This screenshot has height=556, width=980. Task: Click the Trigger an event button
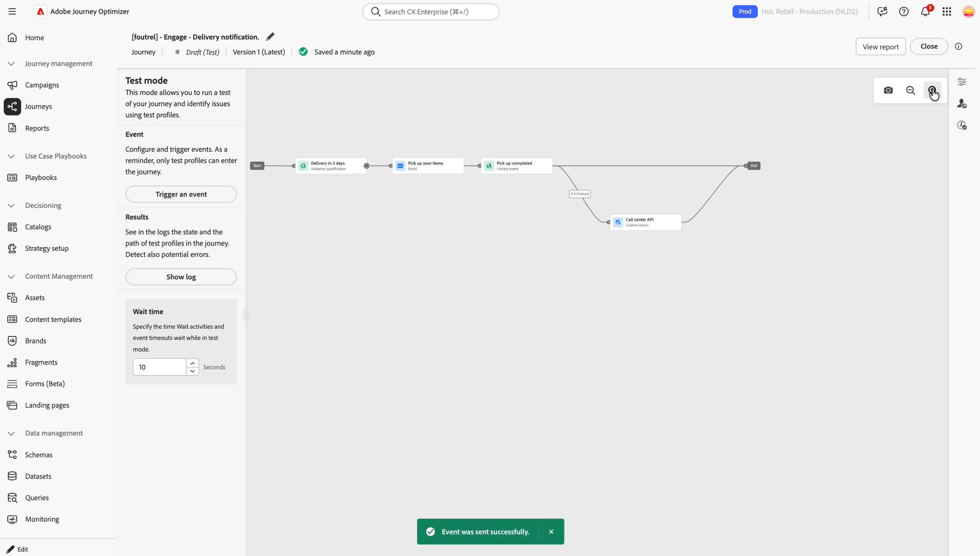181,195
